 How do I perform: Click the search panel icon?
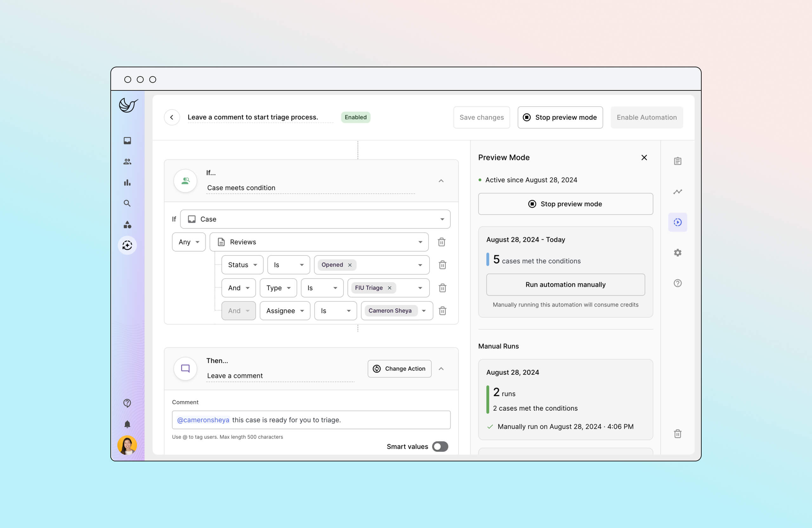click(x=127, y=203)
